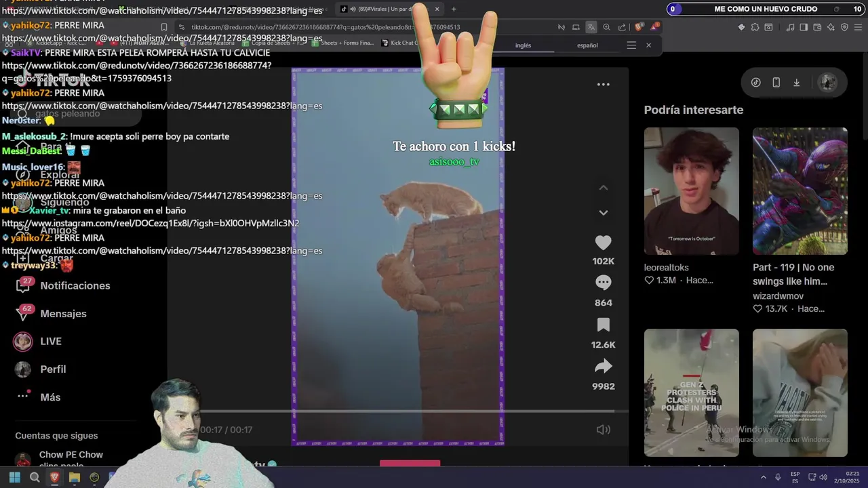Click the taskbar volume icon
The width and height of the screenshot is (868, 488).
pos(823,478)
